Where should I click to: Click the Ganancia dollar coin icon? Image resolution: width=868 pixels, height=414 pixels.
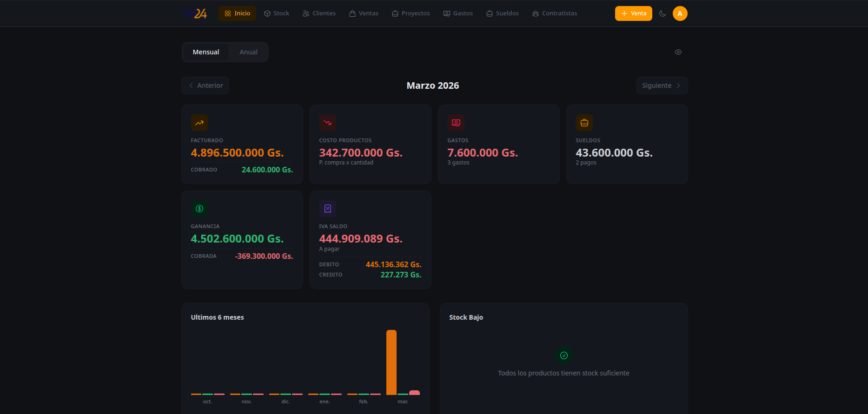tap(199, 209)
